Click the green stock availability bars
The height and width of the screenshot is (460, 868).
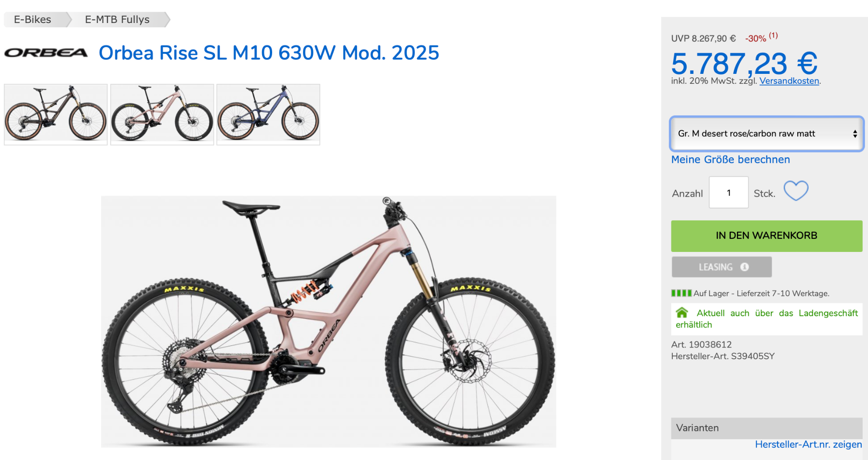(x=681, y=293)
